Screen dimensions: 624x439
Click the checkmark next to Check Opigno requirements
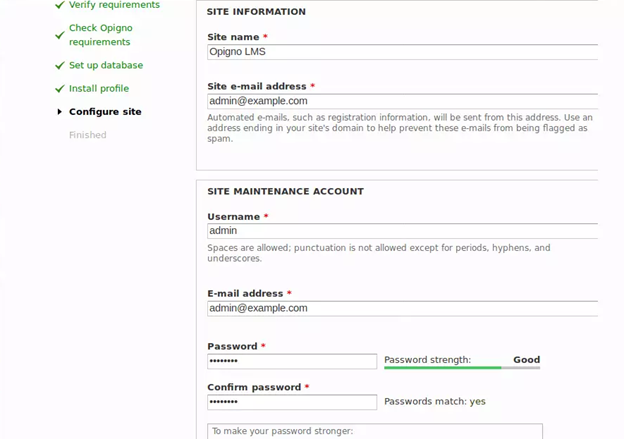[x=60, y=35]
